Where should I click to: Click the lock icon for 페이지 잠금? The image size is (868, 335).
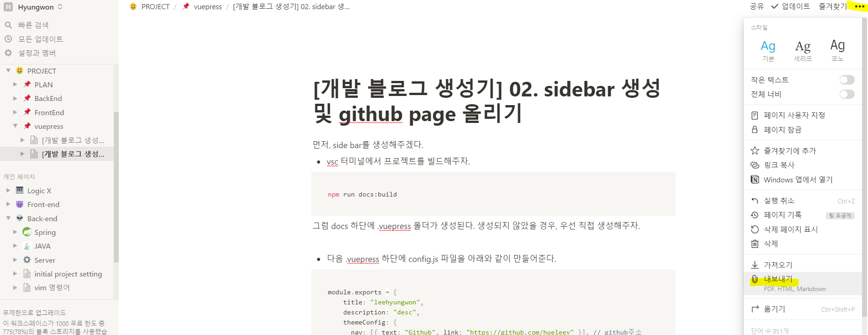pyautogui.click(x=755, y=130)
